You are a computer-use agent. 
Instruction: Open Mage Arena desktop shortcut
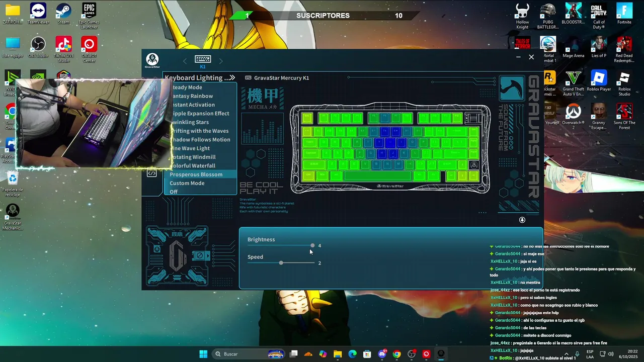pyautogui.click(x=573, y=48)
